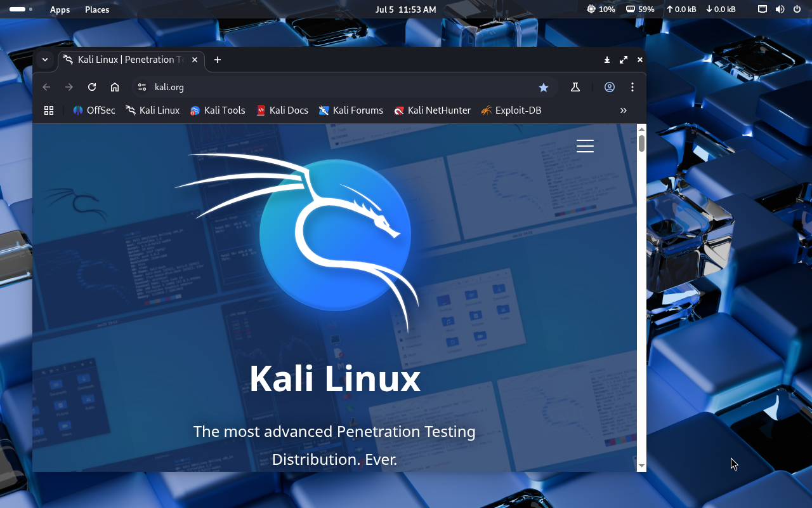Open the three-dot browser menu
The image size is (812, 508).
pyautogui.click(x=632, y=87)
